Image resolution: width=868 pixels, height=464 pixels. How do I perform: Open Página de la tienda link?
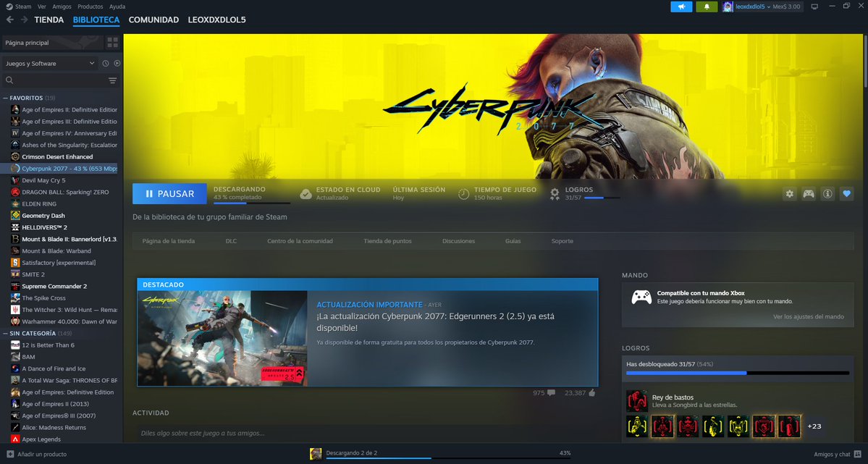(168, 241)
